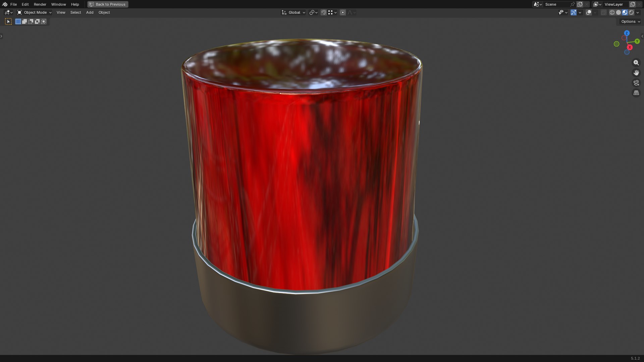Open the editor type selector dropdown

click(8, 12)
